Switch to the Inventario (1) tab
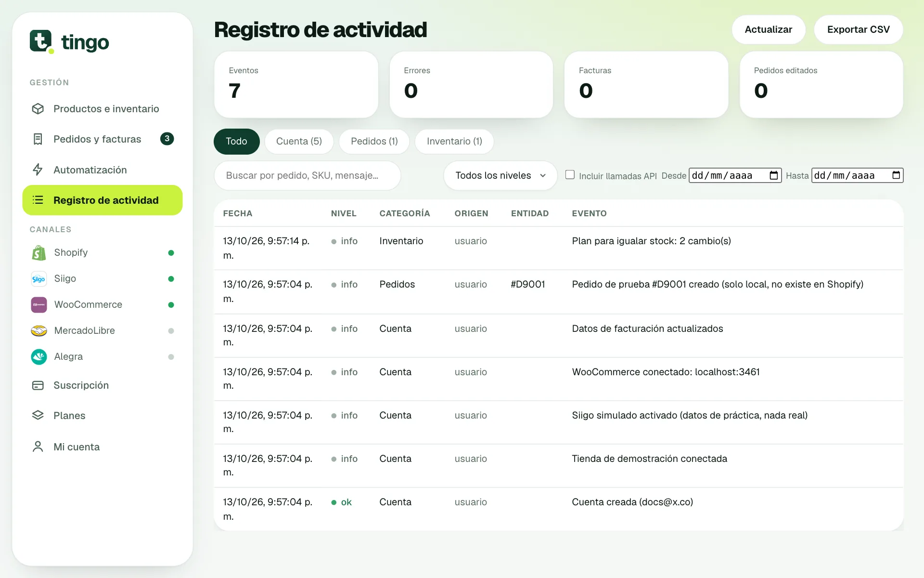This screenshot has height=578, width=924. [x=454, y=141]
